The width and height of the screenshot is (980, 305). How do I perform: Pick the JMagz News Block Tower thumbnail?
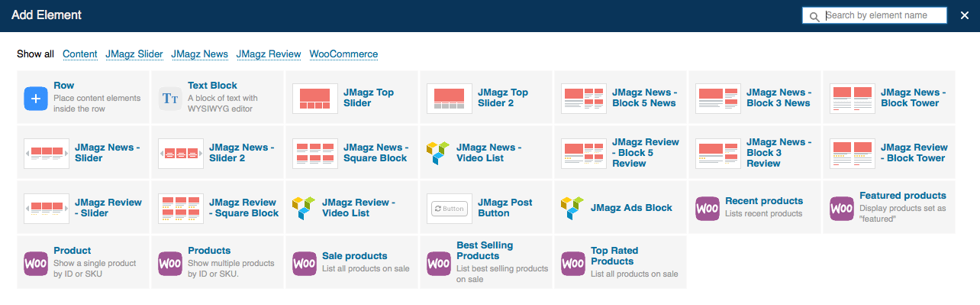point(853,99)
